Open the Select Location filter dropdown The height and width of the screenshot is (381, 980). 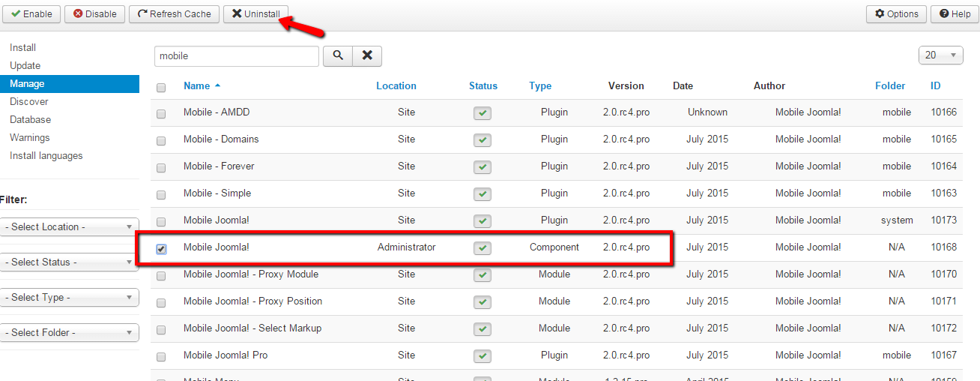click(69, 226)
